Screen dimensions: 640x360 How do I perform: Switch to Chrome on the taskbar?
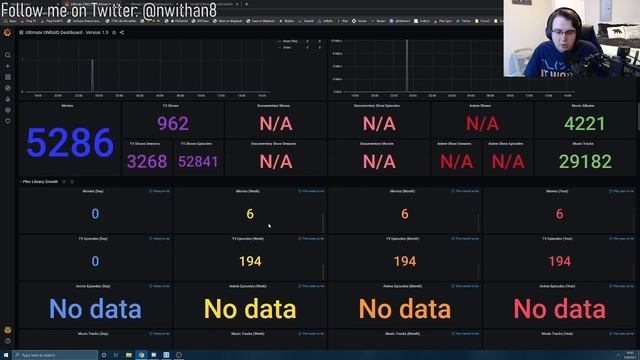pyautogui.click(x=141, y=355)
